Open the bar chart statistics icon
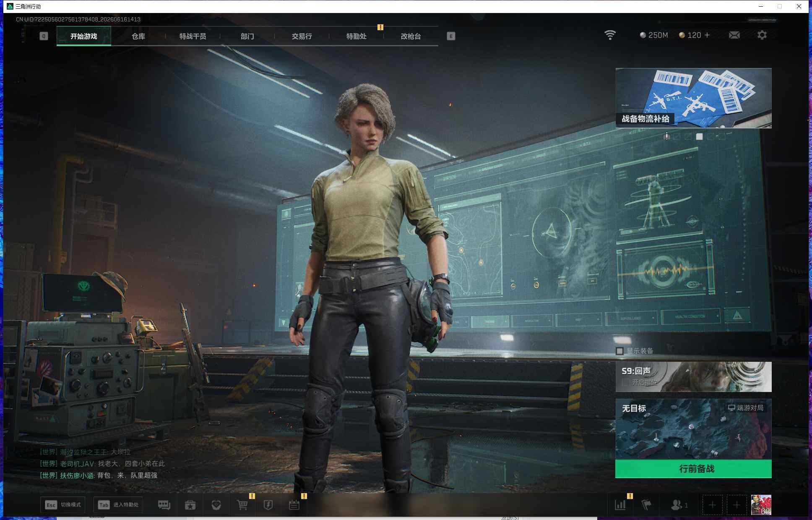The height and width of the screenshot is (520, 812). (x=620, y=505)
